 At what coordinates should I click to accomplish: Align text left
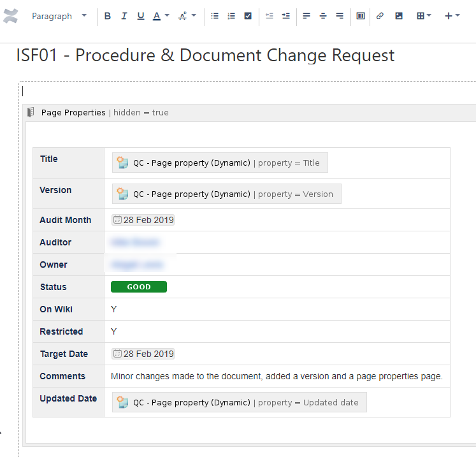(x=307, y=16)
